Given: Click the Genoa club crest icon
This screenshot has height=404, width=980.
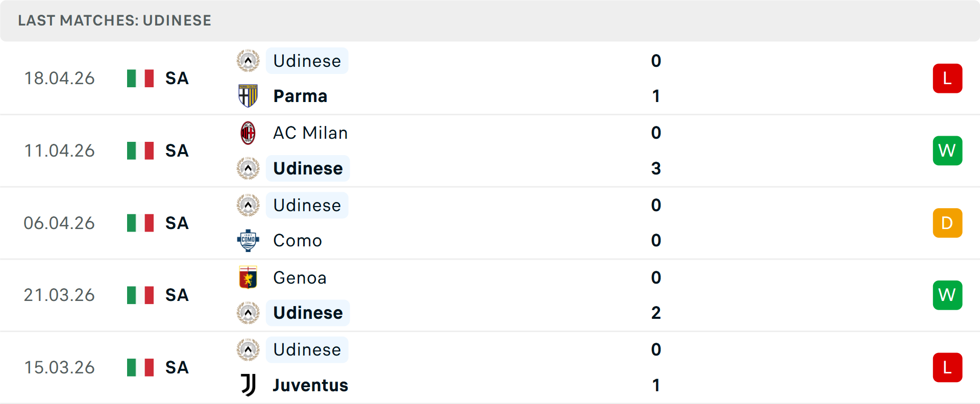Looking at the screenshot, I should (248, 277).
